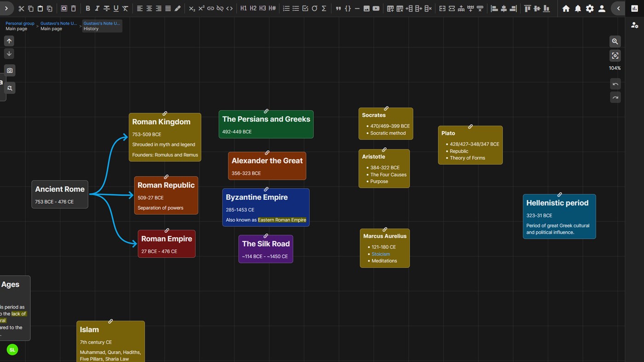Click the insert image icon

pos(366,8)
